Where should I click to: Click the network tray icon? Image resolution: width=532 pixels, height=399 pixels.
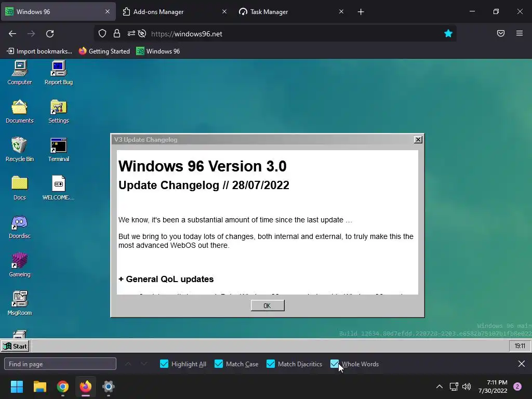(x=454, y=387)
